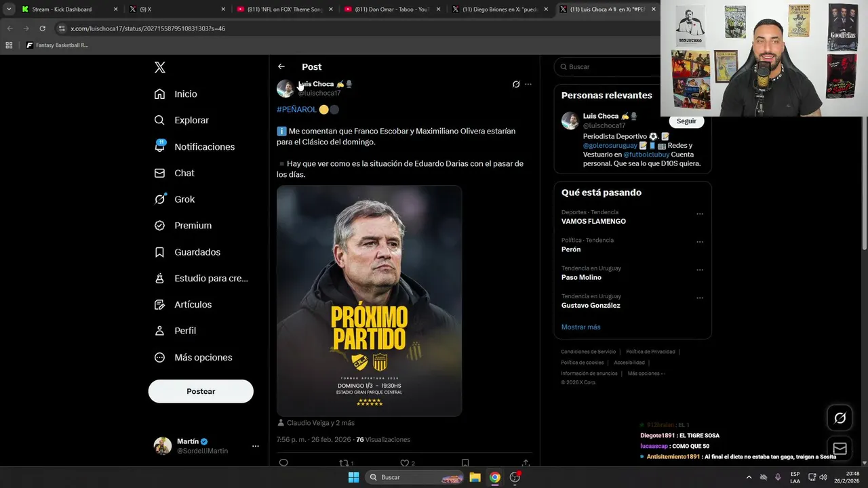Open VAMOS FLAMENGO trend
Screen dimensions: 868x488
pos(593,222)
